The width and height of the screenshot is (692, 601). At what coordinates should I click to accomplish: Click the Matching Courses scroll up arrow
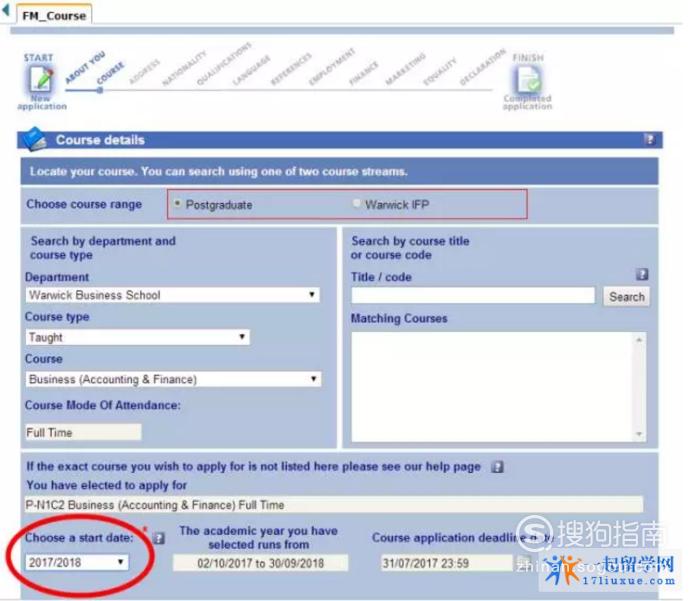click(x=639, y=339)
